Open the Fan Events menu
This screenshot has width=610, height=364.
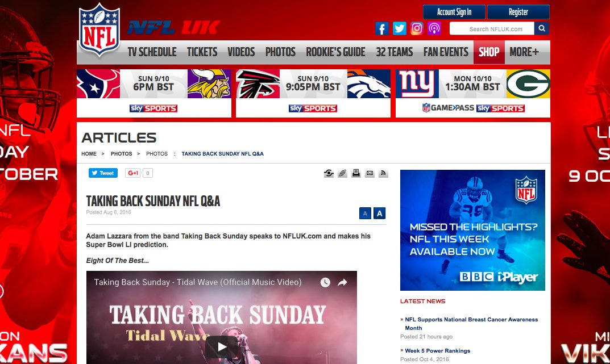(x=446, y=52)
